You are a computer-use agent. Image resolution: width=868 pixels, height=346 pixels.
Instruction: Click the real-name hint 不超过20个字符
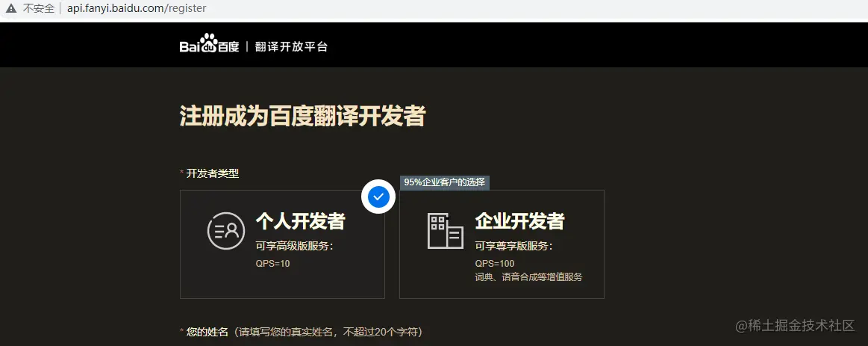[381, 332]
